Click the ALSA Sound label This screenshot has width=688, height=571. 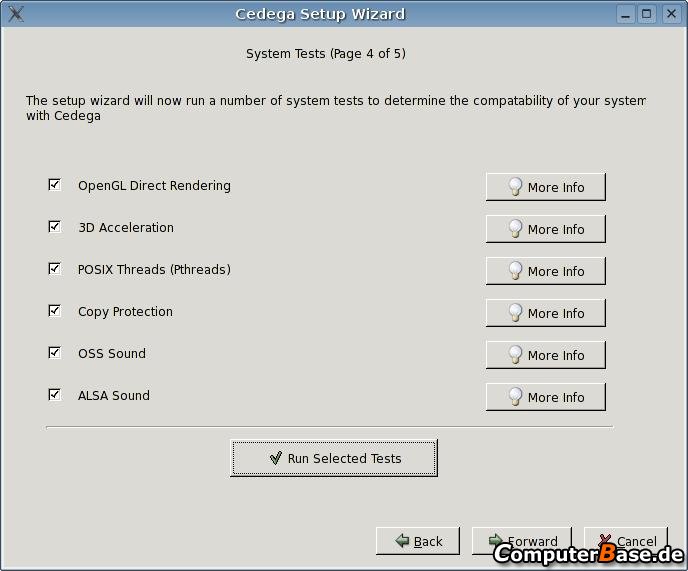point(114,395)
